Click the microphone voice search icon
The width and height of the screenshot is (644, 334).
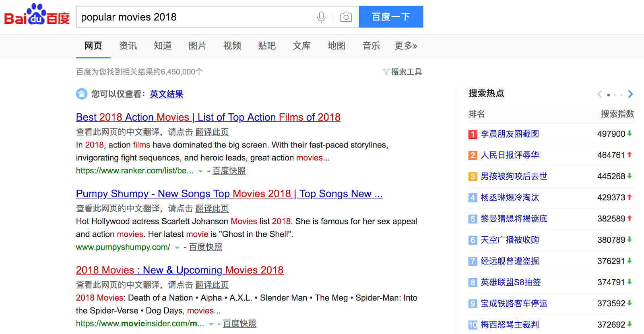(x=321, y=17)
